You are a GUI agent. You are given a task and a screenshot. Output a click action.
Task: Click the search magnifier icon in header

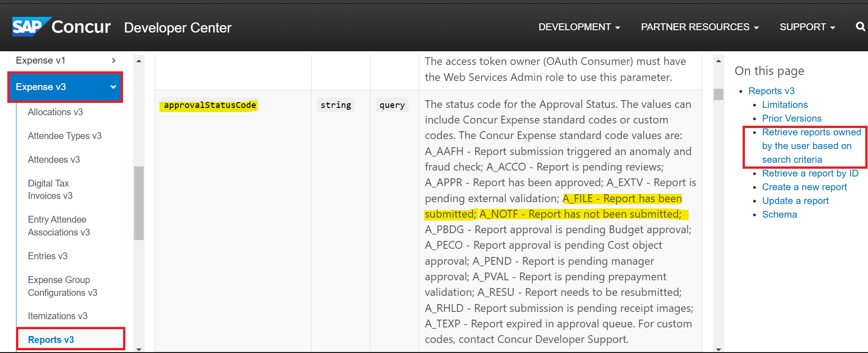pyautogui.click(x=860, y=27)
